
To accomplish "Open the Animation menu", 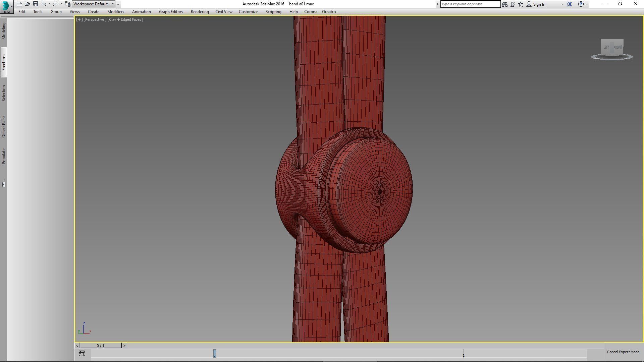I will point(141,12).
